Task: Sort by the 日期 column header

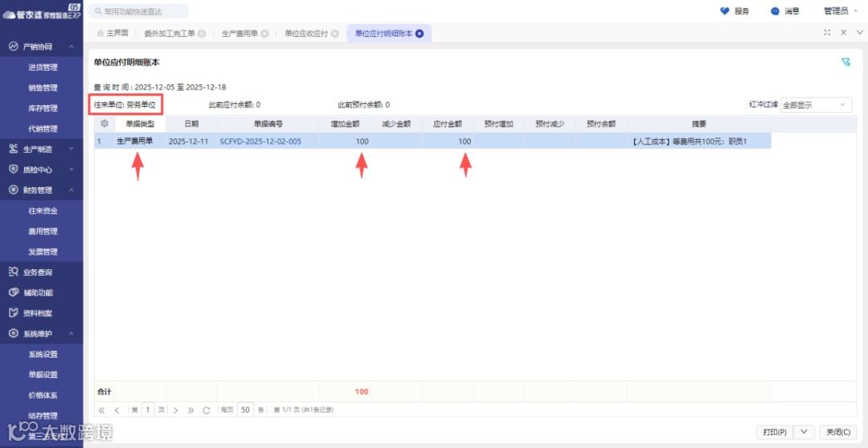Action: 191,124
